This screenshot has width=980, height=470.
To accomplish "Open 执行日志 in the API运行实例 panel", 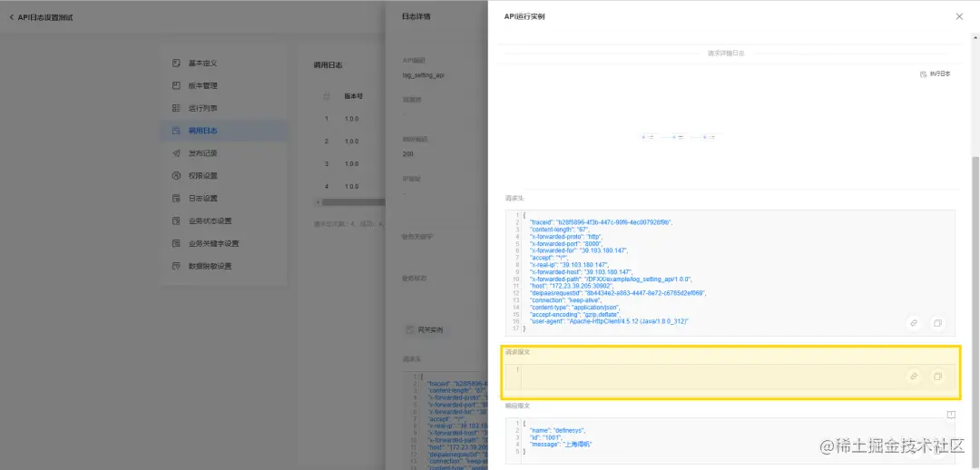I will tap(935, 73).
